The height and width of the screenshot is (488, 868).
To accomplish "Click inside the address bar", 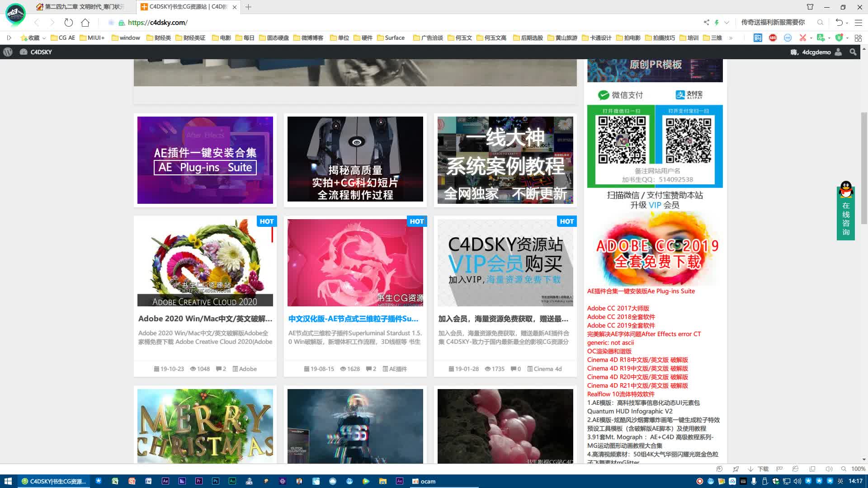I will [x=316, y=22].
